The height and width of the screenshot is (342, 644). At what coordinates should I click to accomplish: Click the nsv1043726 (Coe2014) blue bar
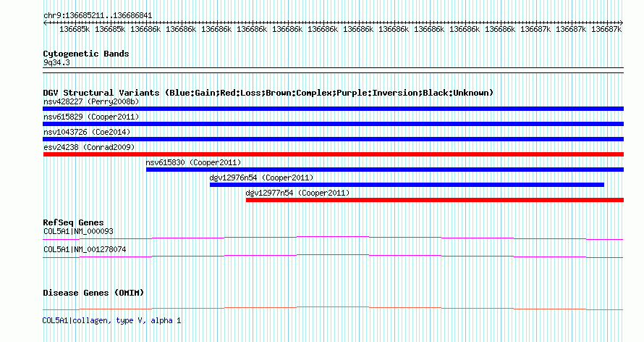pyautogui.click(x=333, y=139)
